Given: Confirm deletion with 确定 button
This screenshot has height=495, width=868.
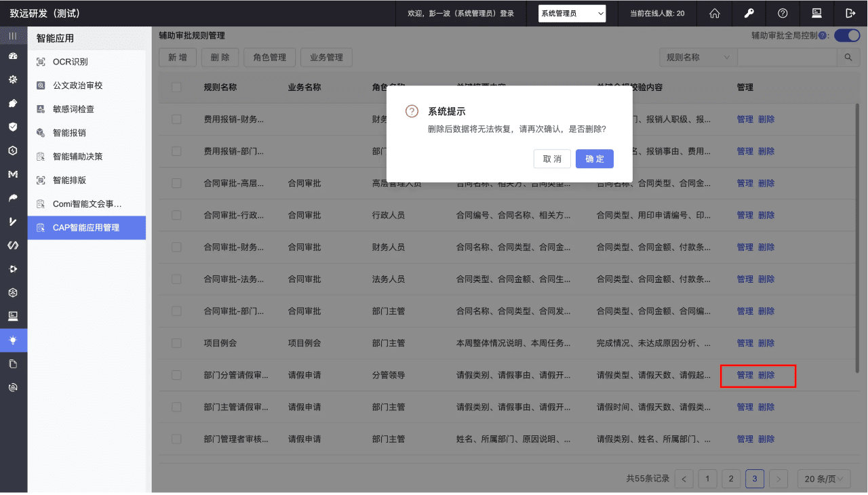Looking at the screenshot, I should (x=595, y=159).
